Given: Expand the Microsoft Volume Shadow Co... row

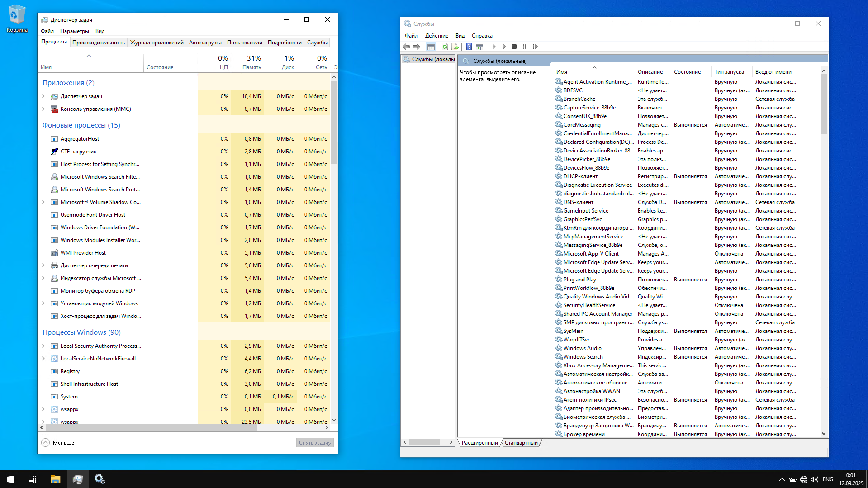Looking at the screenshot, I should [43, 202].
